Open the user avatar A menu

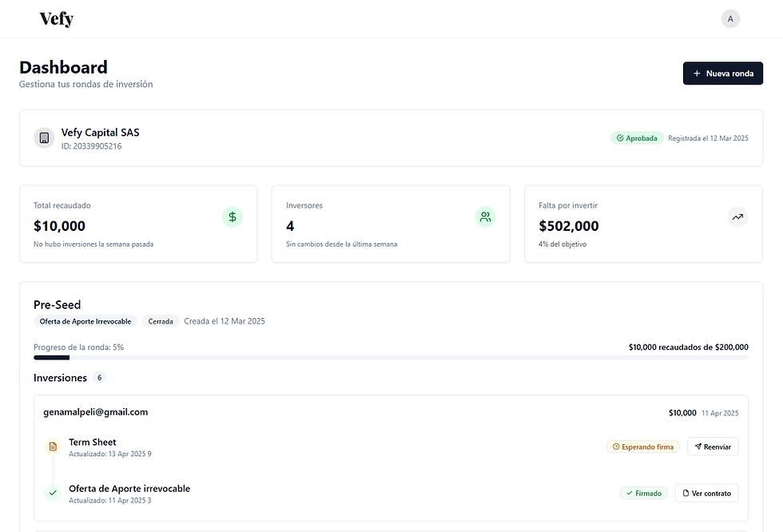coord(730,19)
